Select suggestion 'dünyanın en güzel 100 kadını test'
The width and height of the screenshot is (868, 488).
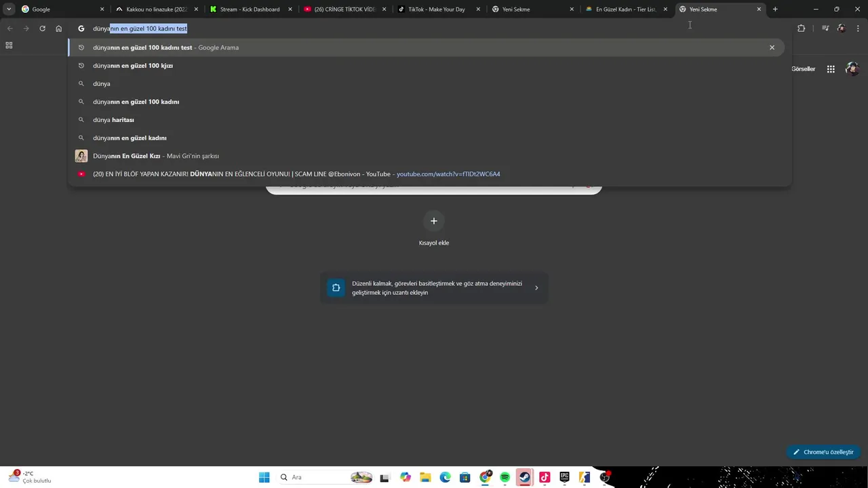426,47
